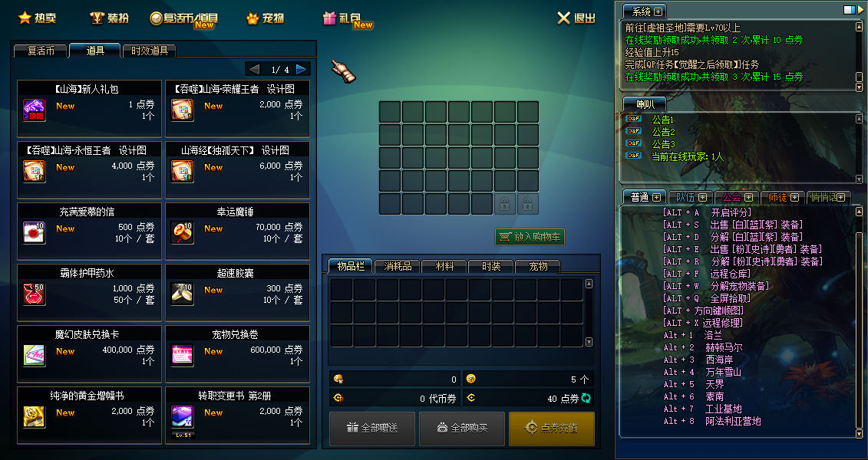This screenshot has height=460, width=868.
Task: Go to previous shop page arrow
Action: pyautogui.click(x=254, y=69)
